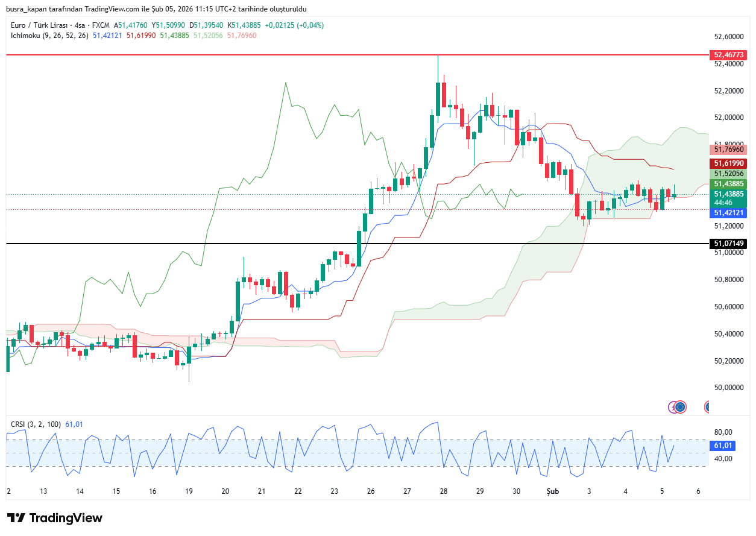Click the black 51,07149 price label
The width and height of the screenshot is (756, 536).
[x=729, y=244]
